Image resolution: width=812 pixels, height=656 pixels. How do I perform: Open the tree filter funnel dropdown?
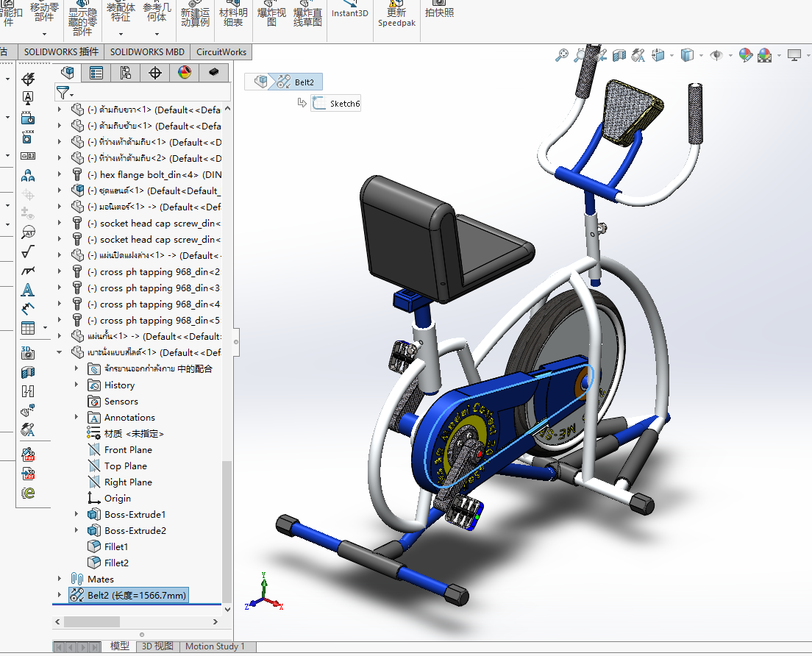click(x=65, y=93)
